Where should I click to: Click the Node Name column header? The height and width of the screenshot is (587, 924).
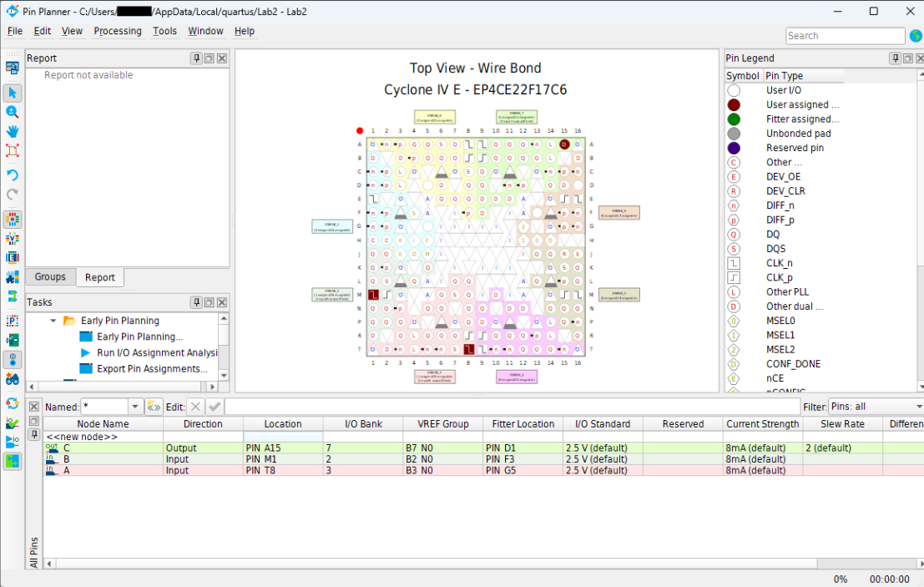[104, 423]
